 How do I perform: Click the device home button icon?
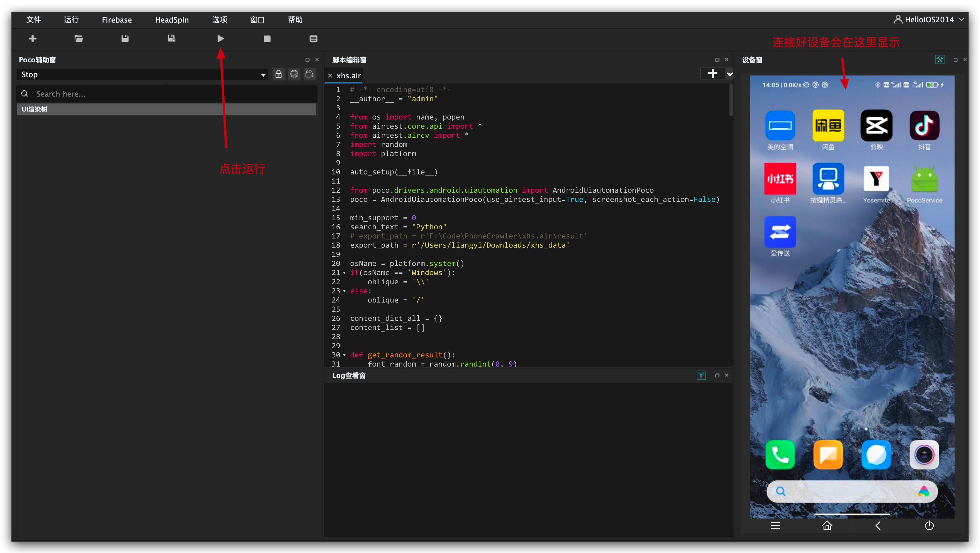[x=827, y=525]
